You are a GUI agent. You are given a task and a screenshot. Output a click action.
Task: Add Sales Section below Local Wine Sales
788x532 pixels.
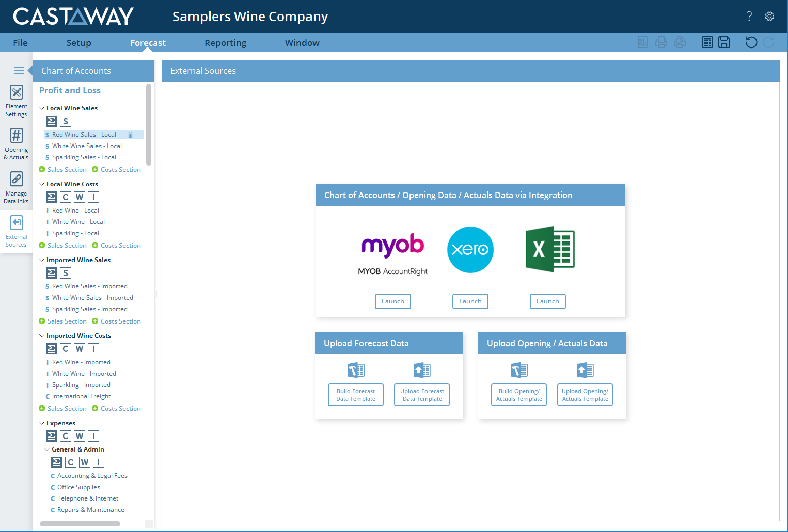63,170
